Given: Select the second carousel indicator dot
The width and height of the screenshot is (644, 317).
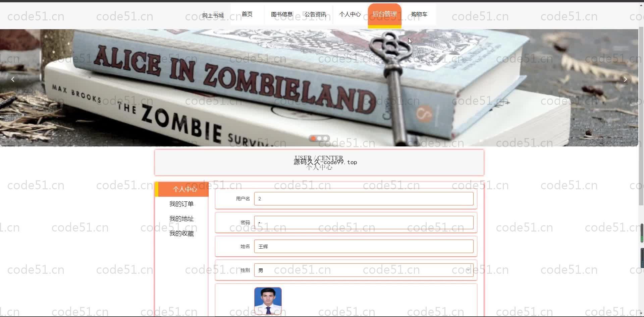Looking at the screenshot, I should click(319, 138).
